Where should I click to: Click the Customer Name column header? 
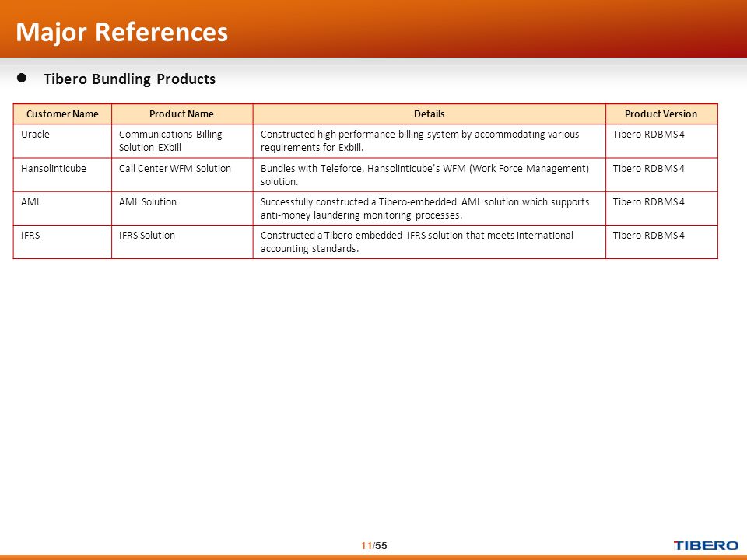[62, 114]
